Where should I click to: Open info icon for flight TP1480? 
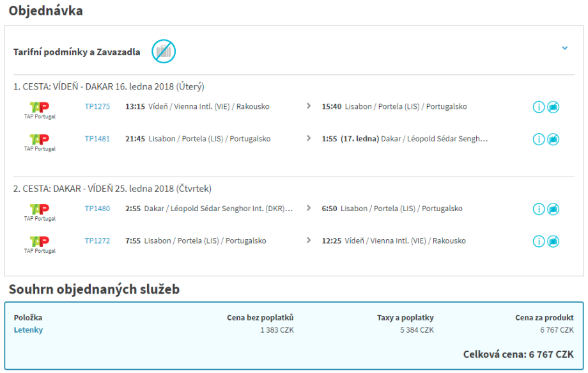tap(538, 209)
